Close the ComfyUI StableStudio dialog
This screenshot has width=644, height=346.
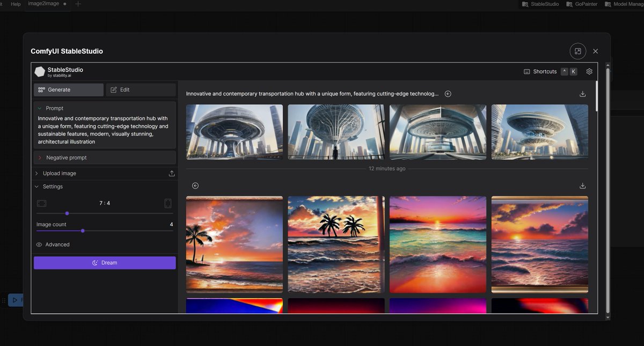(x=596, y=51)
